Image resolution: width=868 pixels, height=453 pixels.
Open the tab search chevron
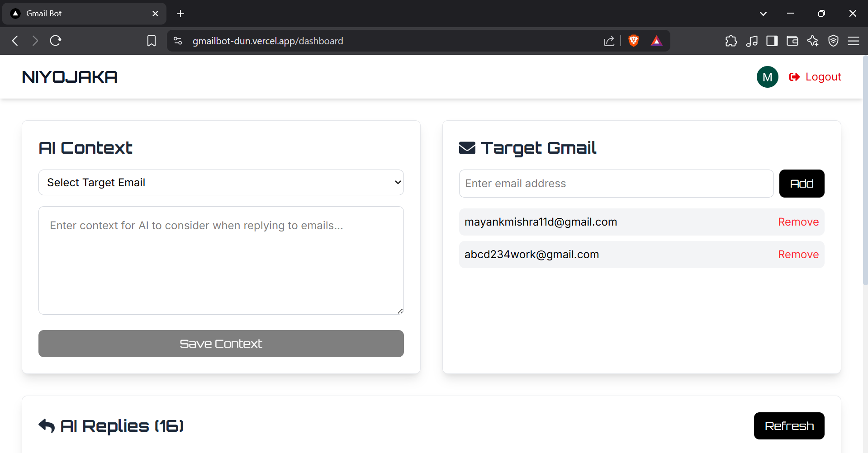[x=763, y=14]
